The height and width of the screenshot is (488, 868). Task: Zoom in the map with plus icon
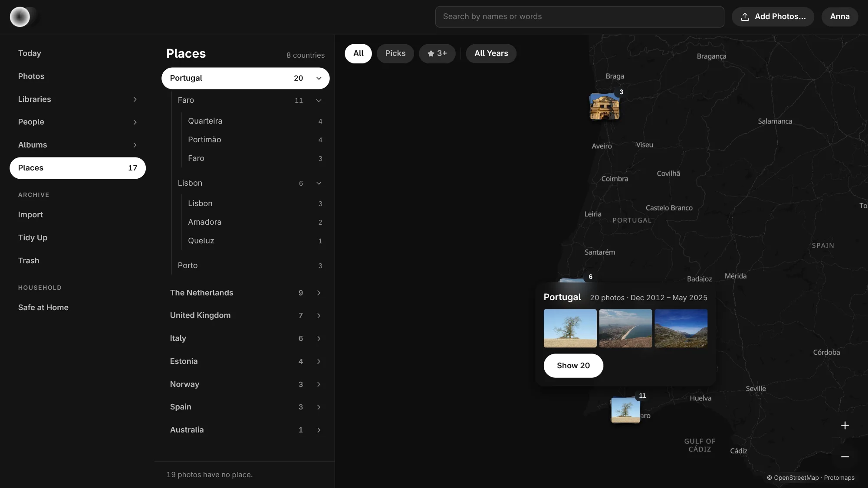(x=845, y=426)
